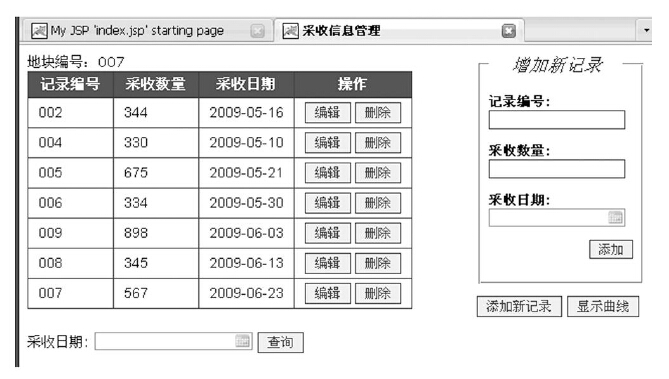Click the 操作 column header
Viewport: 669px width, 379px height.
(353, 85)
